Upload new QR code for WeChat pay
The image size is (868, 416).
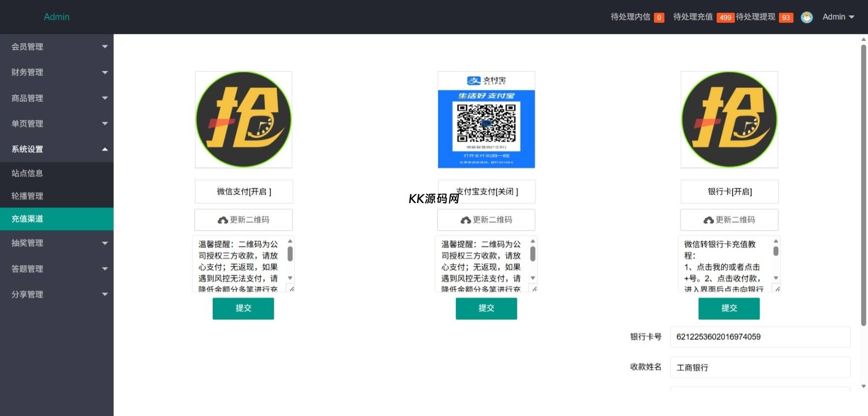[x=243, y=220]
